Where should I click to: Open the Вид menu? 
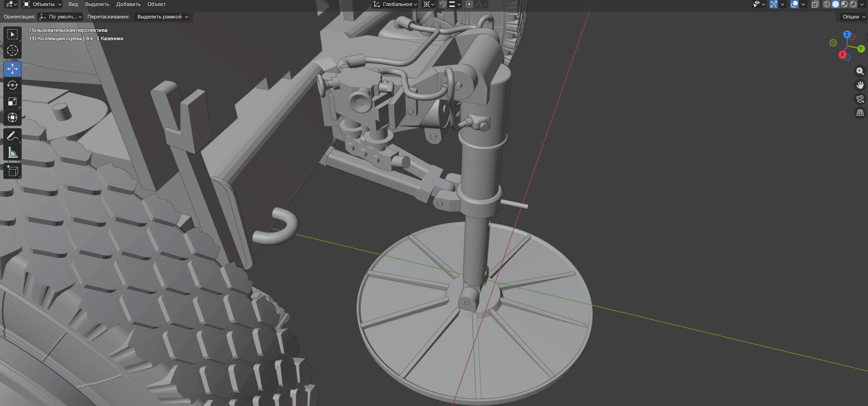pyautogui.click(x=73, y=4)
